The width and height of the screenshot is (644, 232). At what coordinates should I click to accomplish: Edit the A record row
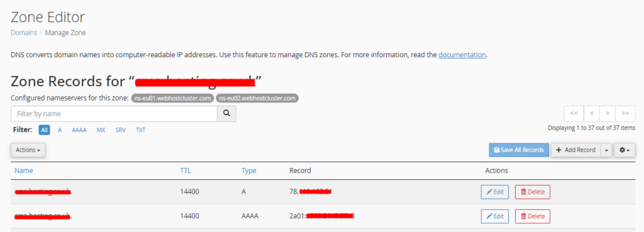pos(495,192)
